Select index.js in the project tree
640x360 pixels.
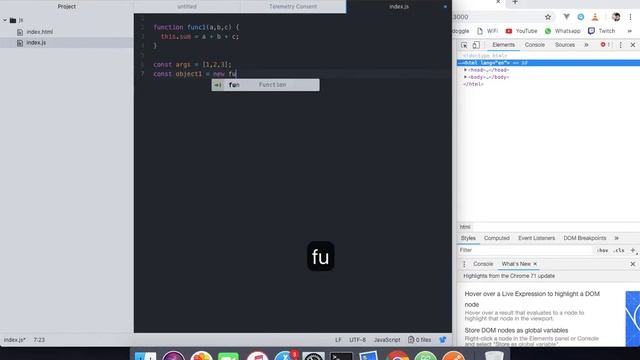(x=36, y=42)
